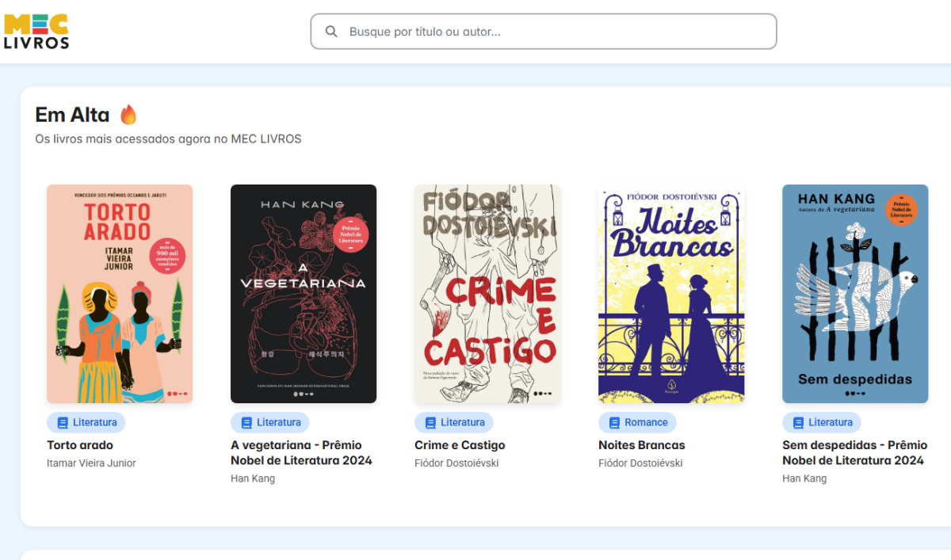Click the Literatura tag under A vegetariana
This screenshot has height=560, width=951.
[270, 422]
